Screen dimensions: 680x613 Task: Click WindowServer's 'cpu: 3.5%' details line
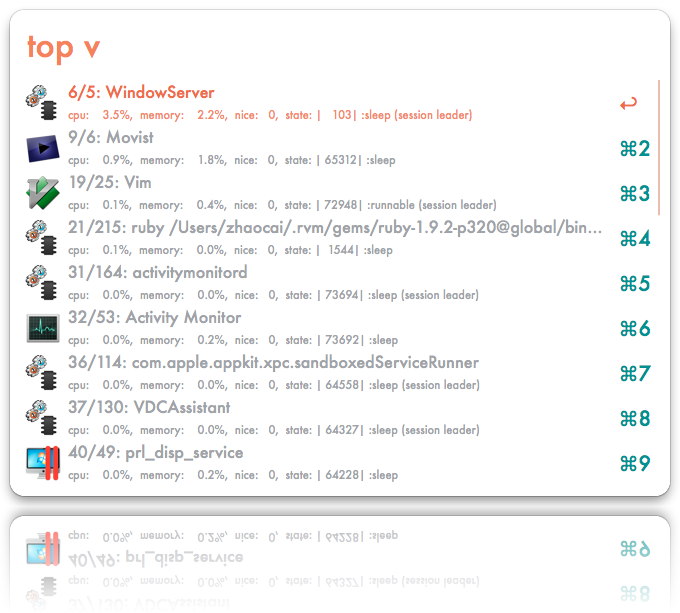[x=270, y=115]
